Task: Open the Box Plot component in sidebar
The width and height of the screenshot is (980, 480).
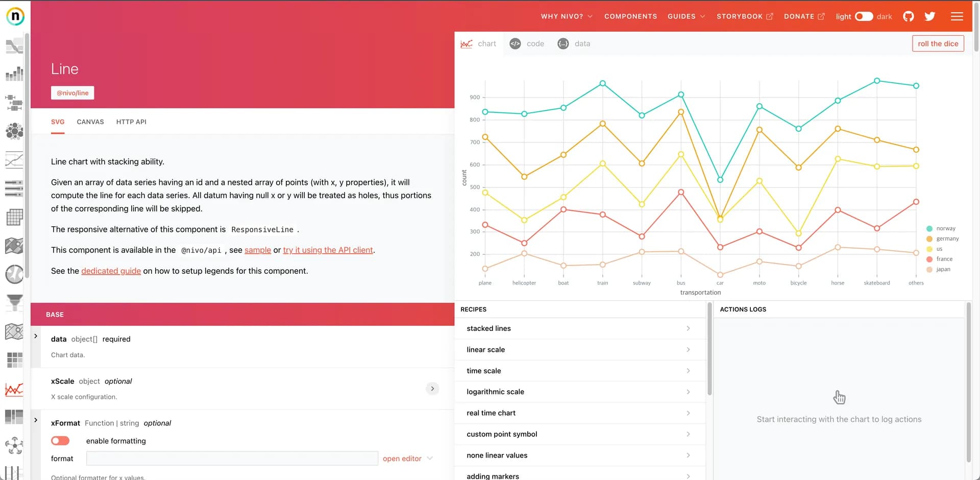Action: click(x=14, y=103)
